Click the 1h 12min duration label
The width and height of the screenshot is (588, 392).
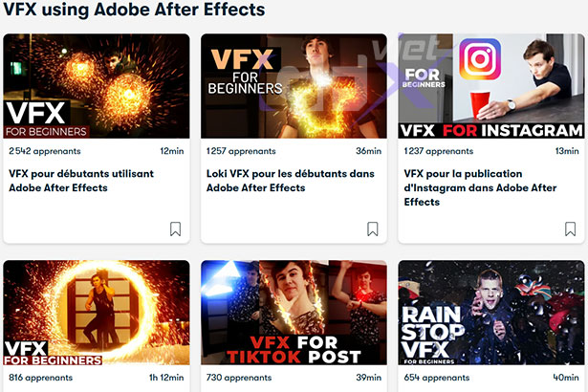pos(166,378)
